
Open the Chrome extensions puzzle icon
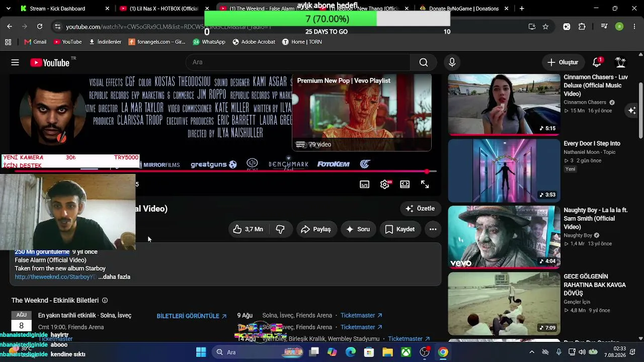click(x=582, y=27)
